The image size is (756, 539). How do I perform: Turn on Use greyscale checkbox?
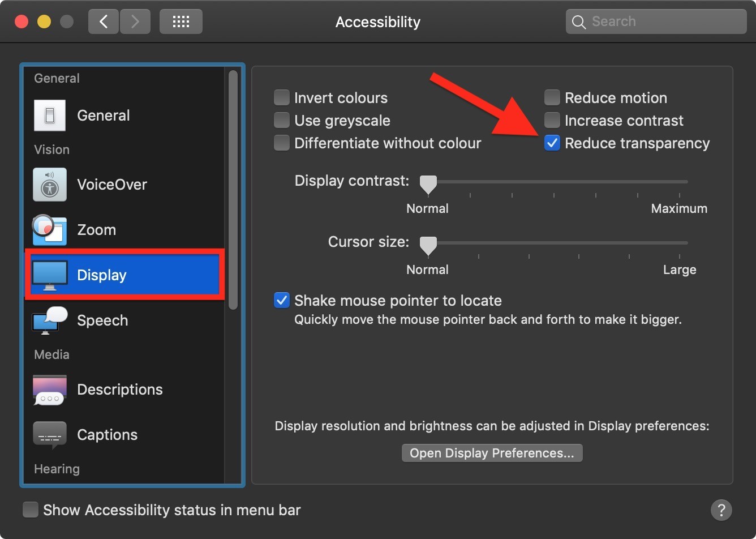pos(282,121)
